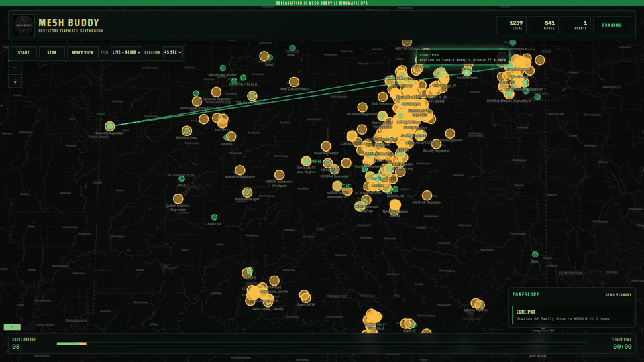Select the WestRedd-rptr node marker
This screenshot has width=644, height=362.
pos(247,192)
